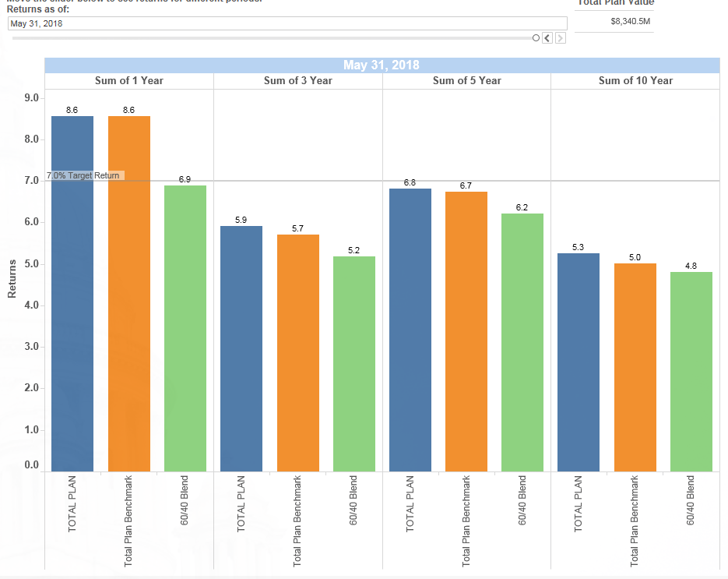Click the 60/40 Blend label under 3 Year

[x=353, y=500]
